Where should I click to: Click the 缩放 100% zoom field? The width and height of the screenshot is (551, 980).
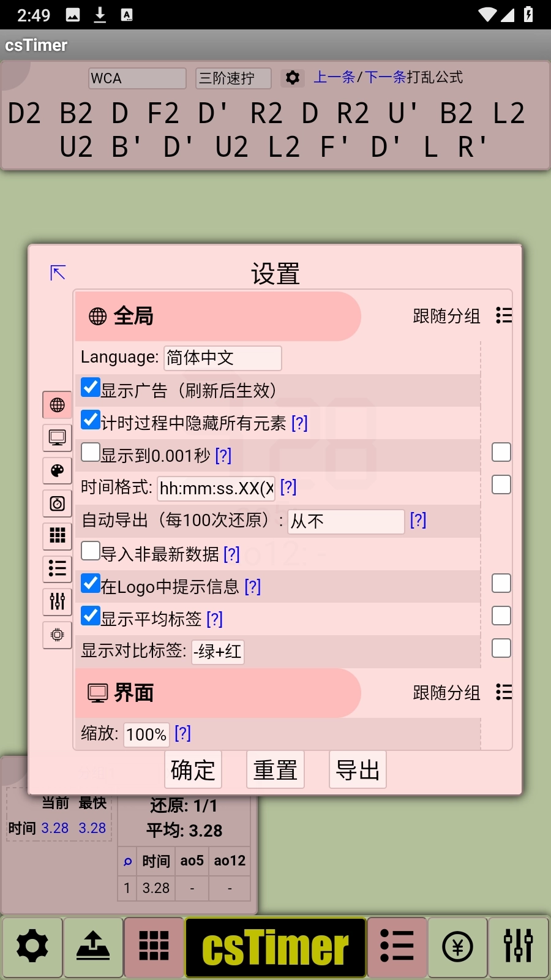coord(146,734)
